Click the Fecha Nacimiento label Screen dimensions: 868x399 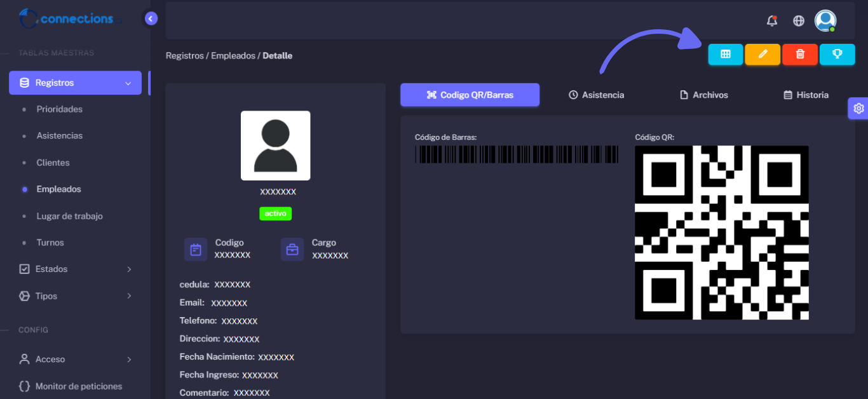pos(217,356)
